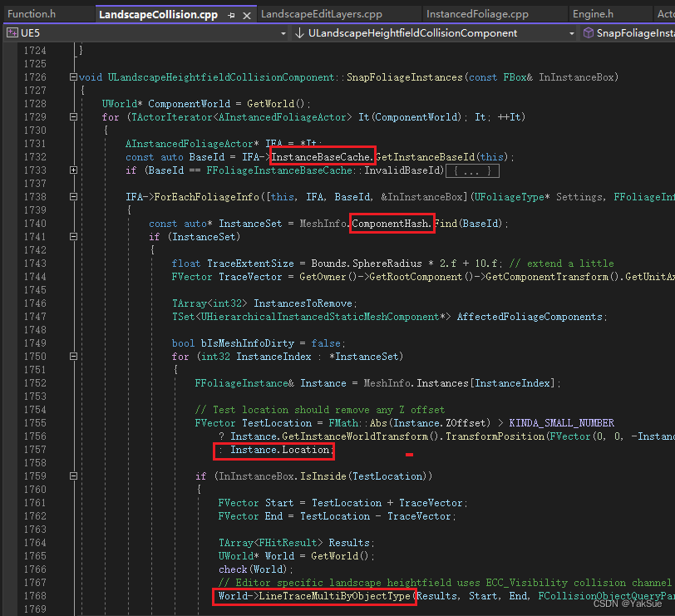This screenshot has width=675, height=616.
Task: Click the AInstancedFoliageActor type on line 1729
Action: tap(284, 117)
